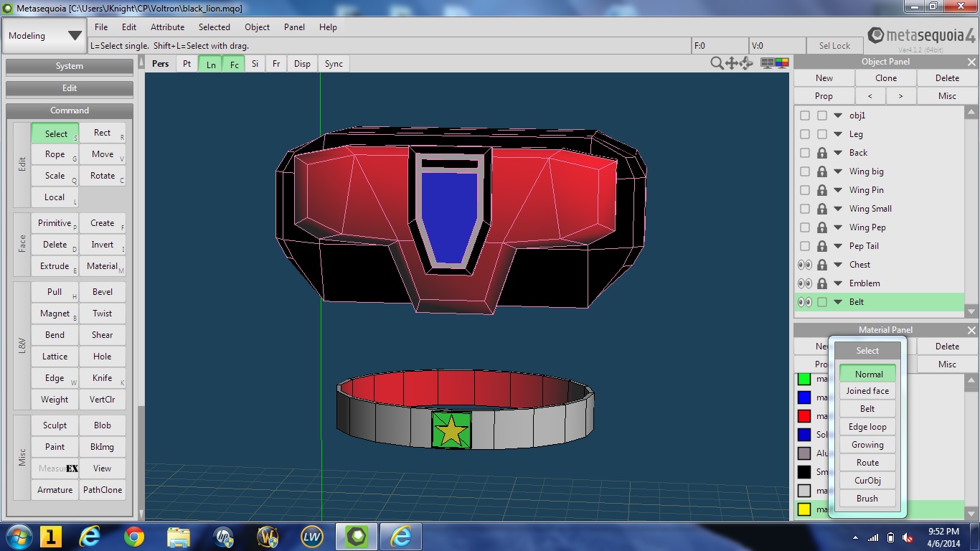Toggle Fc face display button
980x551 pixels.
234,64
